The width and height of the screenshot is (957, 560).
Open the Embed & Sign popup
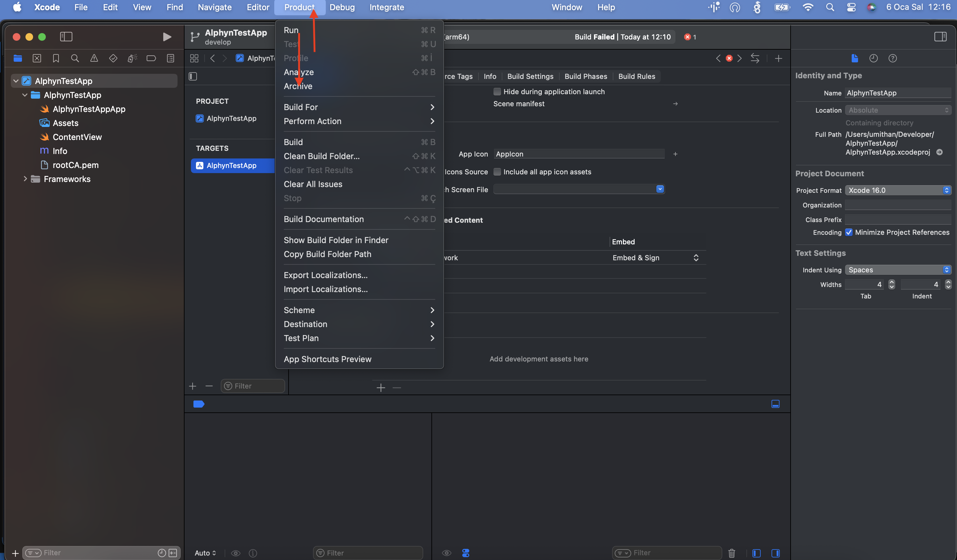655,258
